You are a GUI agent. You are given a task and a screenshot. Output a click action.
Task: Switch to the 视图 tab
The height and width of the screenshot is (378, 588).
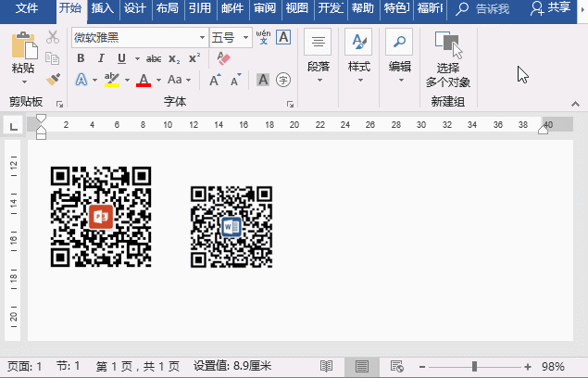coord(296,8)
